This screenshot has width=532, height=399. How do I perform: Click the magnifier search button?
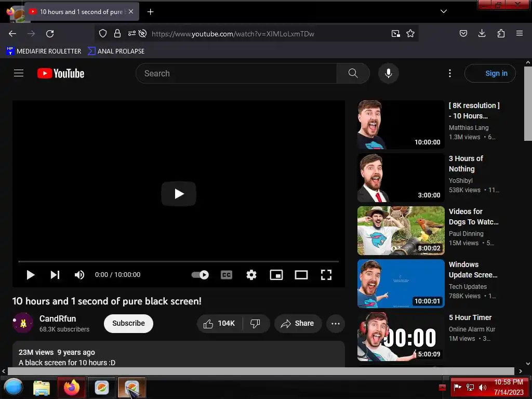click(353, 73)
